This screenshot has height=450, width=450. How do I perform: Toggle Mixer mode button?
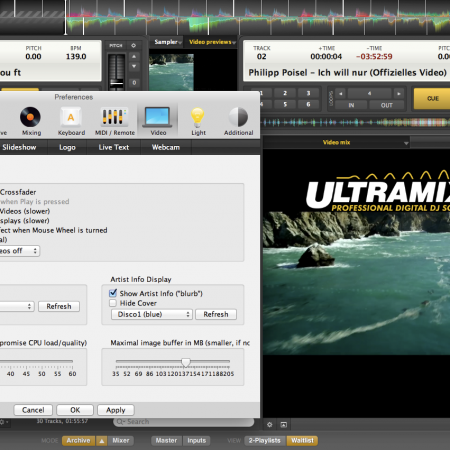pyautogui.click(x=121, y=441)
